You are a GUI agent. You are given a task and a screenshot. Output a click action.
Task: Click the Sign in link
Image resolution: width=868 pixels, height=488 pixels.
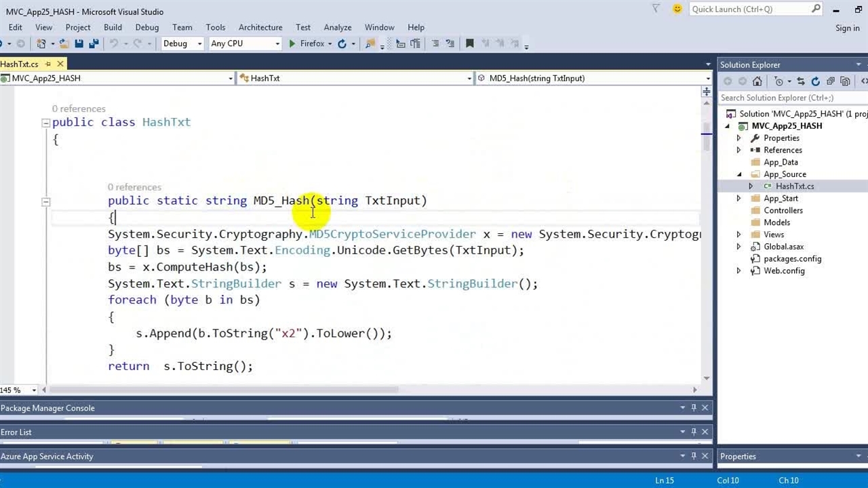pos(847,28)
